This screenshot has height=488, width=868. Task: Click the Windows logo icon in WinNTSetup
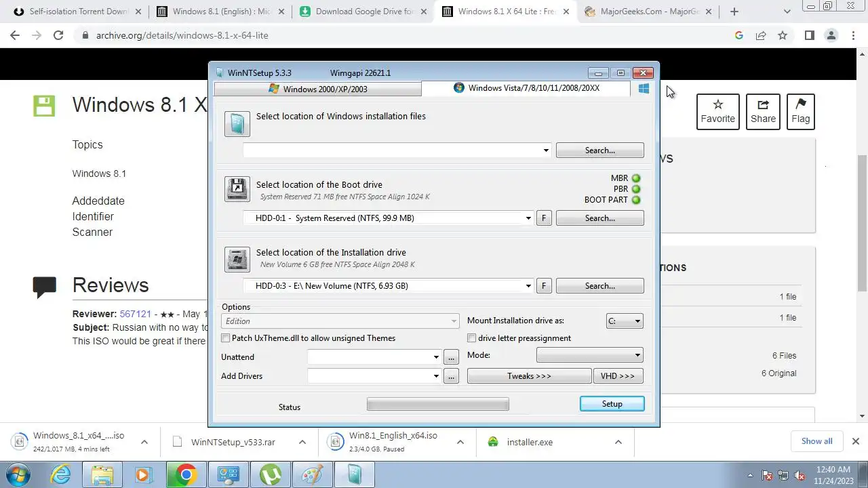644,88
